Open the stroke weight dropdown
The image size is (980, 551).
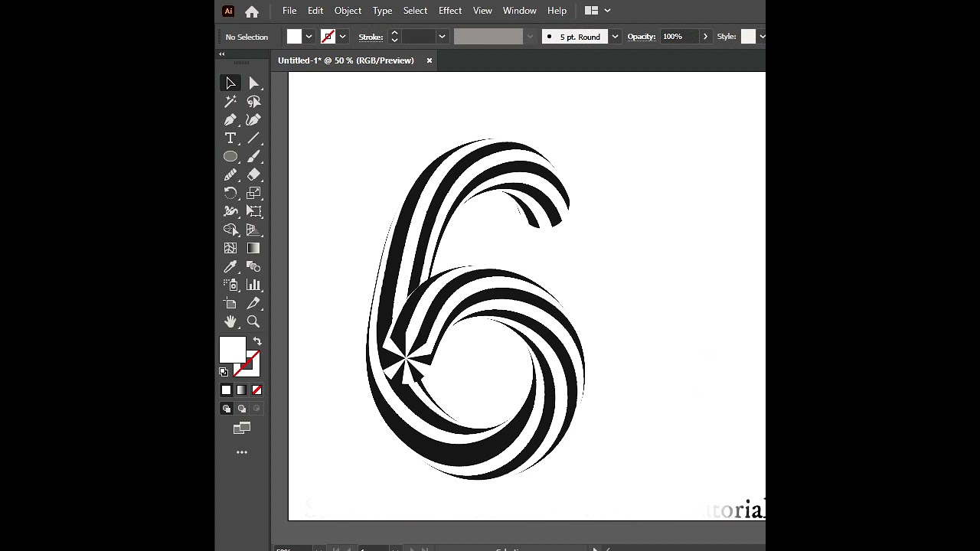coord(442,37)
